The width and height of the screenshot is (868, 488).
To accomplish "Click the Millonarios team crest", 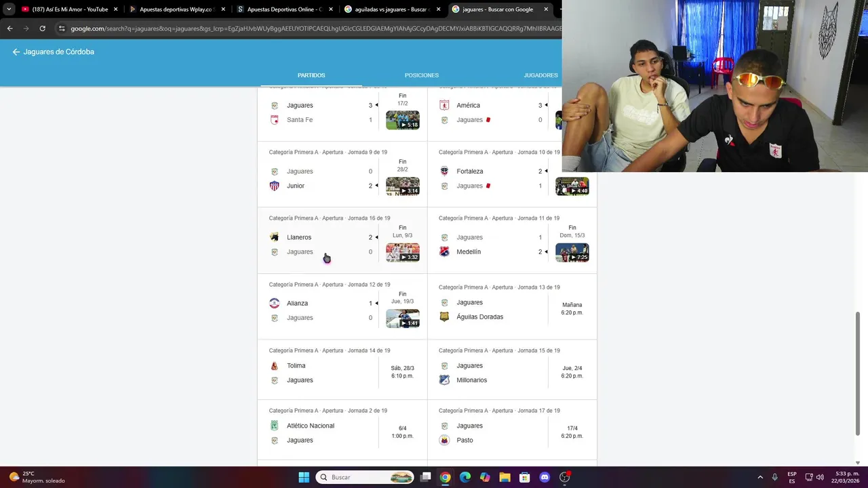I will coord(444,380).
